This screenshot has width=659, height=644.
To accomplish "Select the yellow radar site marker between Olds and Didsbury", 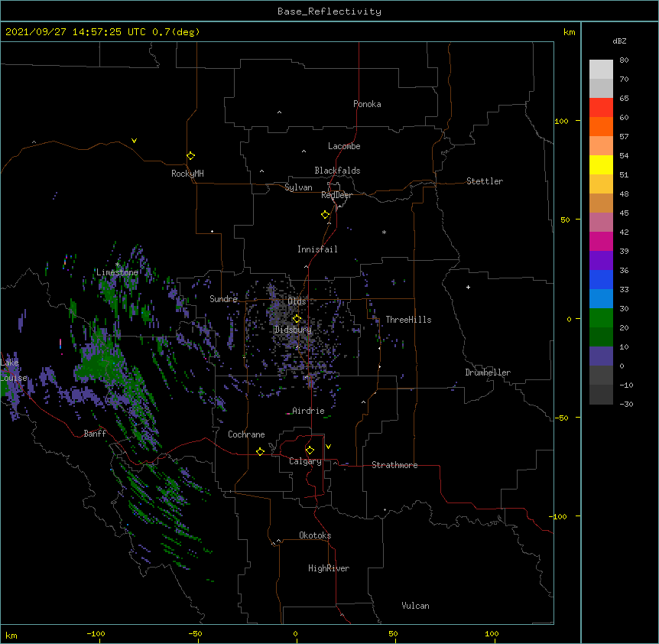I will point(297,319).
